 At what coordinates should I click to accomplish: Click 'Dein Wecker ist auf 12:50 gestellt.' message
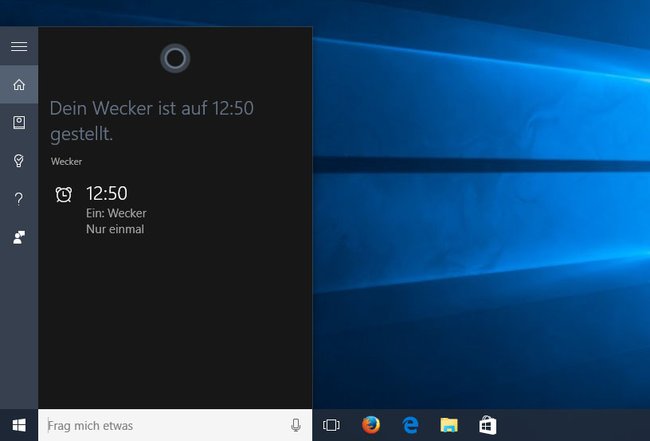[152, 121]
